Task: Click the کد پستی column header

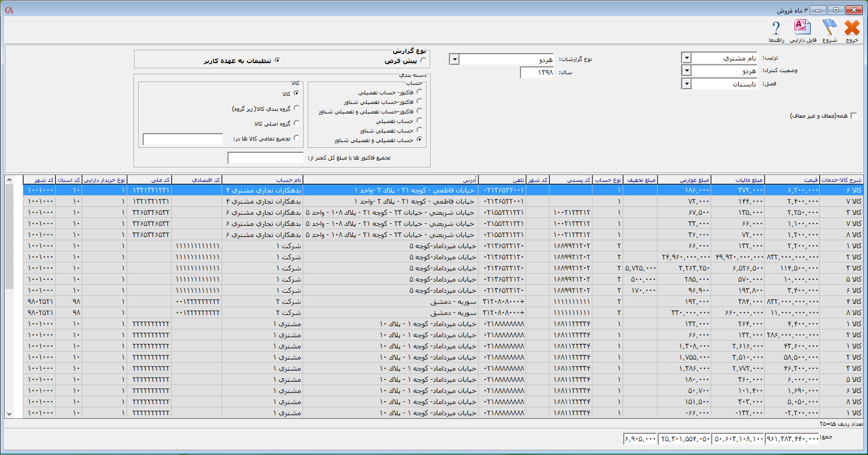Action: point(570,180)
